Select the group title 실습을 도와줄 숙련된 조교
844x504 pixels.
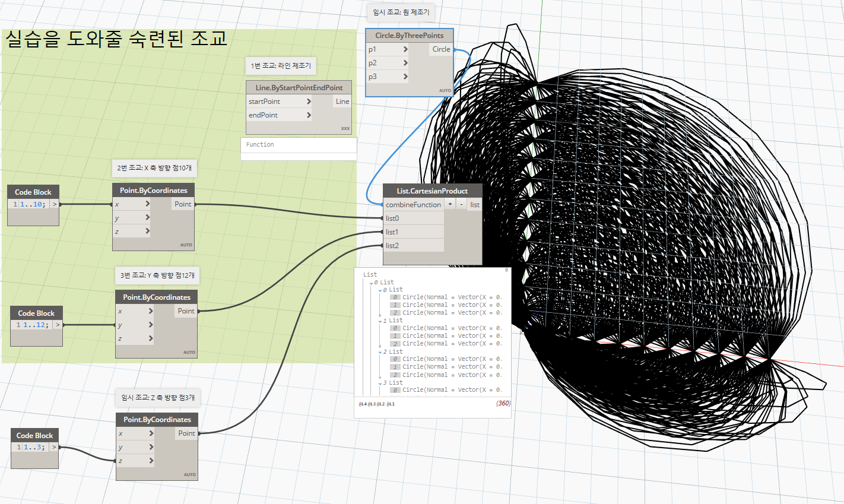(x=116, y=39)
